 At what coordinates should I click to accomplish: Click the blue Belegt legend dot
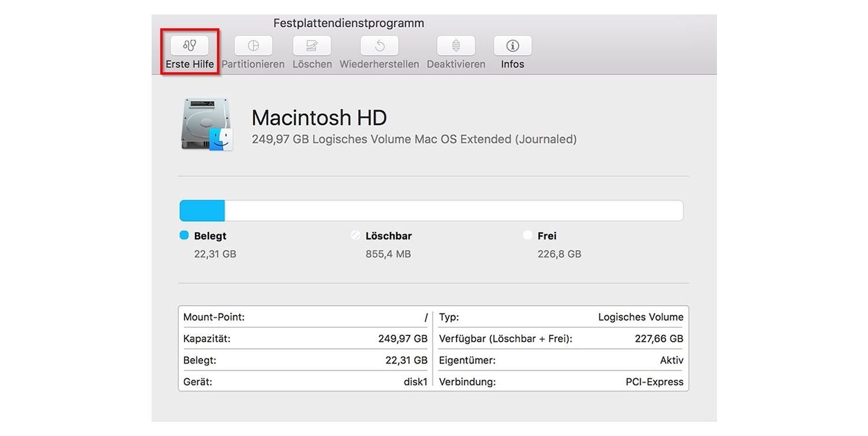click(x=184, y=235)
